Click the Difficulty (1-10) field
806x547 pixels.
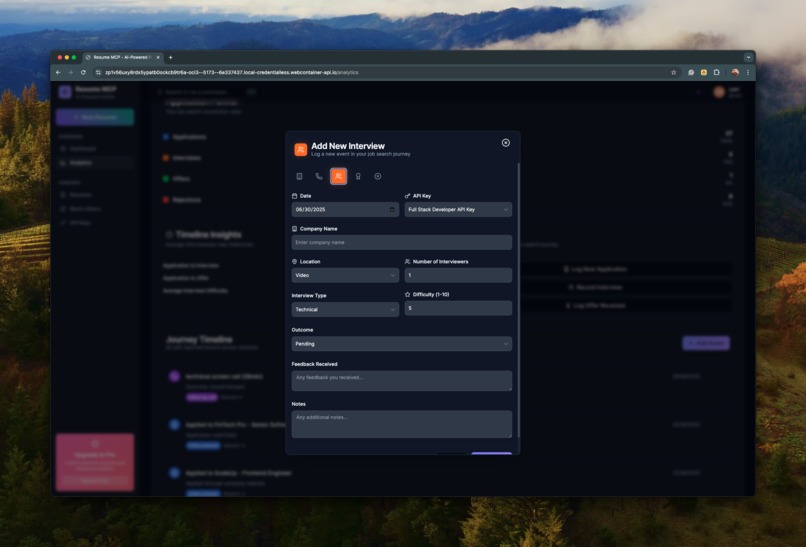[x=458, y=308]
